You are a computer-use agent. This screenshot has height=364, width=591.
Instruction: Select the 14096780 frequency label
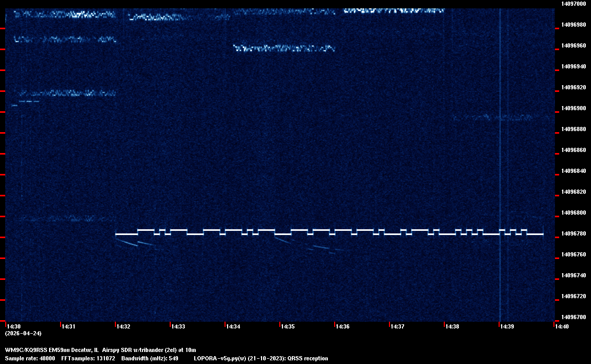[x=573, y=233]
